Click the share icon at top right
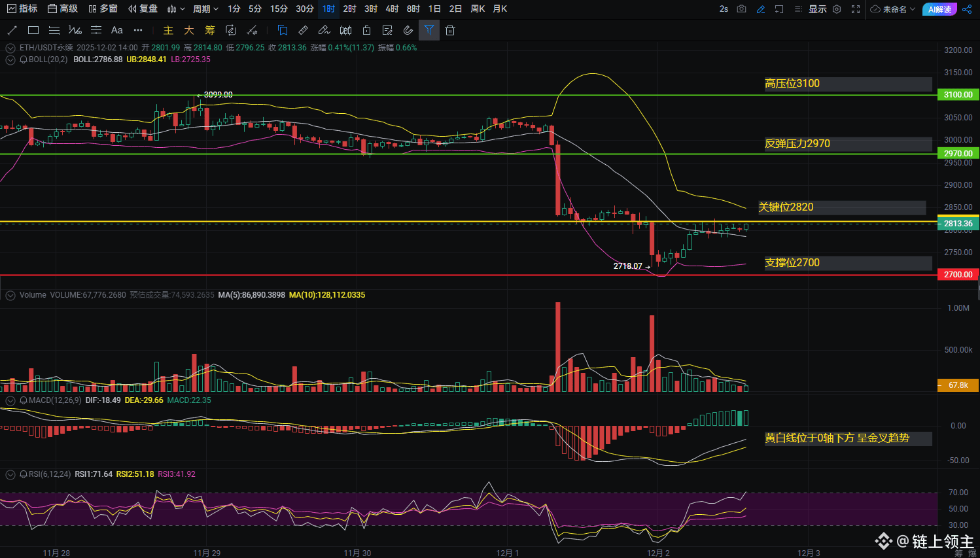Viewport: 980px width, 558px height. [967, 9]
